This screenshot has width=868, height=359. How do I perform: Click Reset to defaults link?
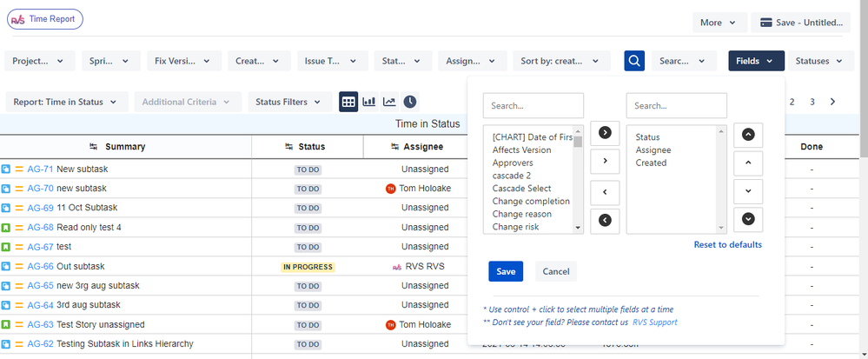click(x=728, y=244)
